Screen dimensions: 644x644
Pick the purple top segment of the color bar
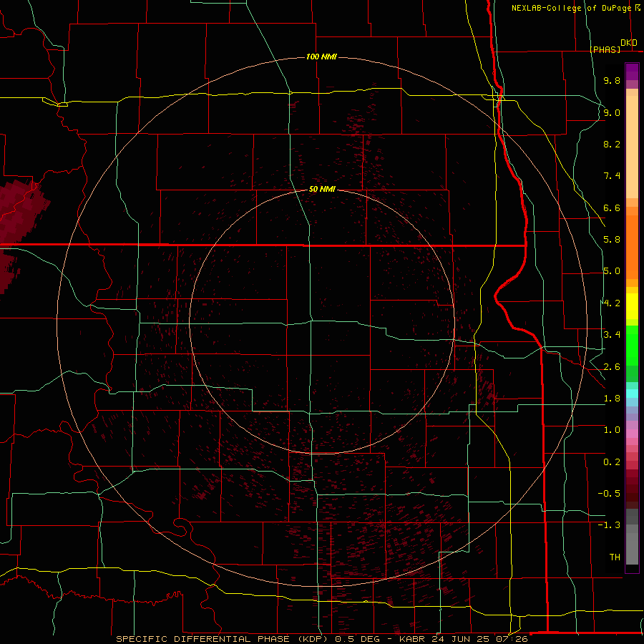pos(632,72)
